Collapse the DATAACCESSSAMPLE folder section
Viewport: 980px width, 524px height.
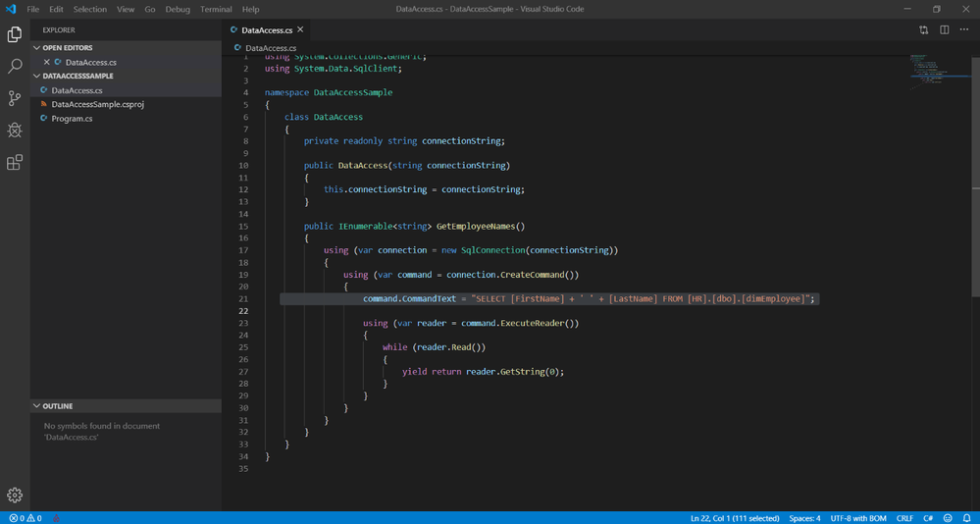(x=37, y=76)
